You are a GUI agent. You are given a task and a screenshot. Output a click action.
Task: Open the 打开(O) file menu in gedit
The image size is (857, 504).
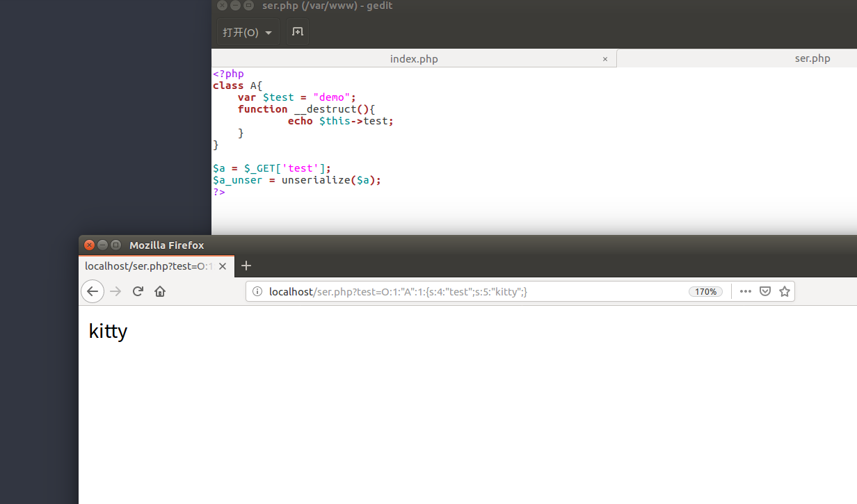[x=248, y=33]
